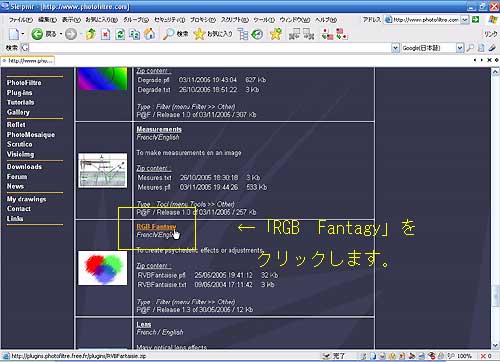Click the green Back arrow button

point(37,34)
